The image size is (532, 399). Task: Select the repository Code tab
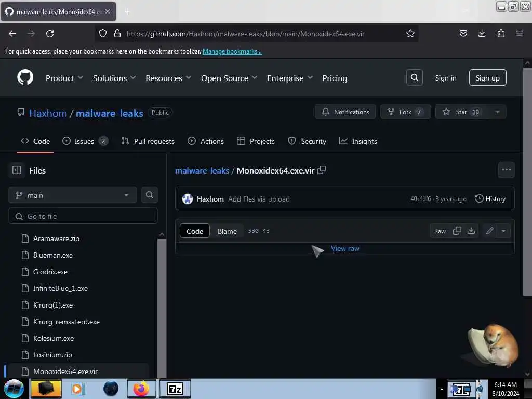35,141
